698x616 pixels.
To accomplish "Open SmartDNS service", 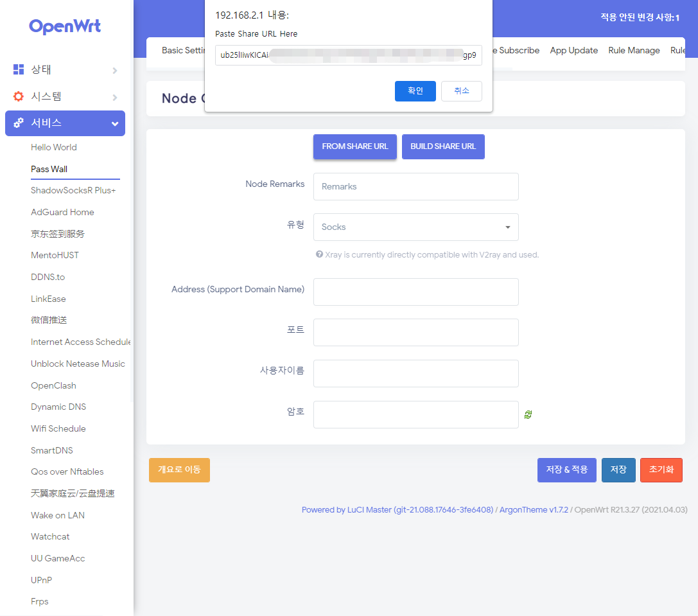I will point(51,450).
